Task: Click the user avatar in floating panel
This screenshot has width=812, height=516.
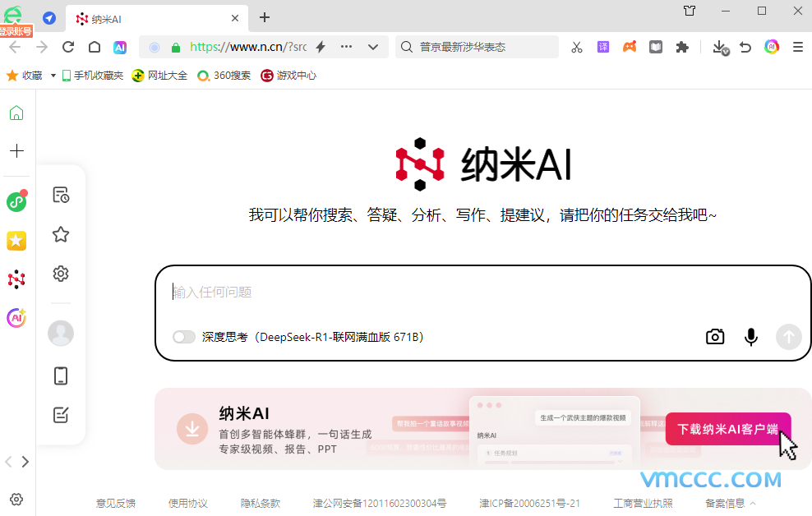Action: coord(61,333)
